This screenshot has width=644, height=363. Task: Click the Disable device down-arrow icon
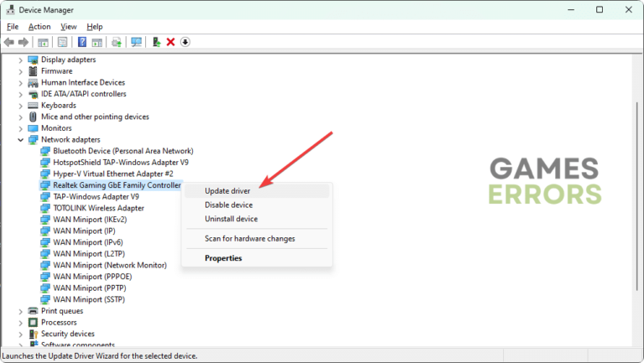click(185, 42)
